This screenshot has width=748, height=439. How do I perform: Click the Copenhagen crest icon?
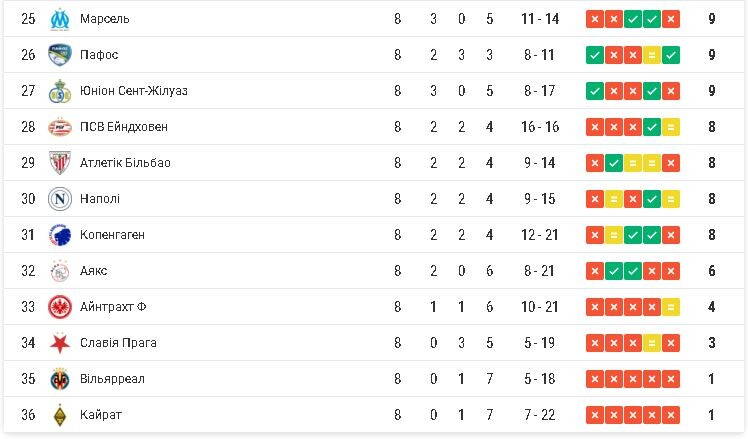[x=59, y=235]
